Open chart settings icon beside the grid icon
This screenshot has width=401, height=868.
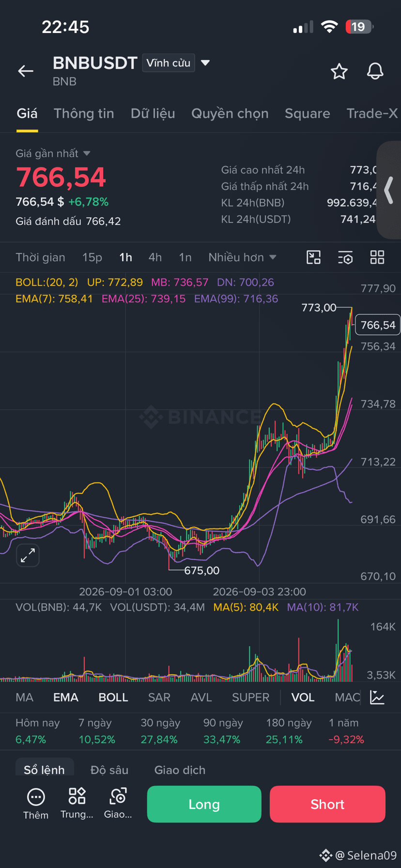(345, 257)
